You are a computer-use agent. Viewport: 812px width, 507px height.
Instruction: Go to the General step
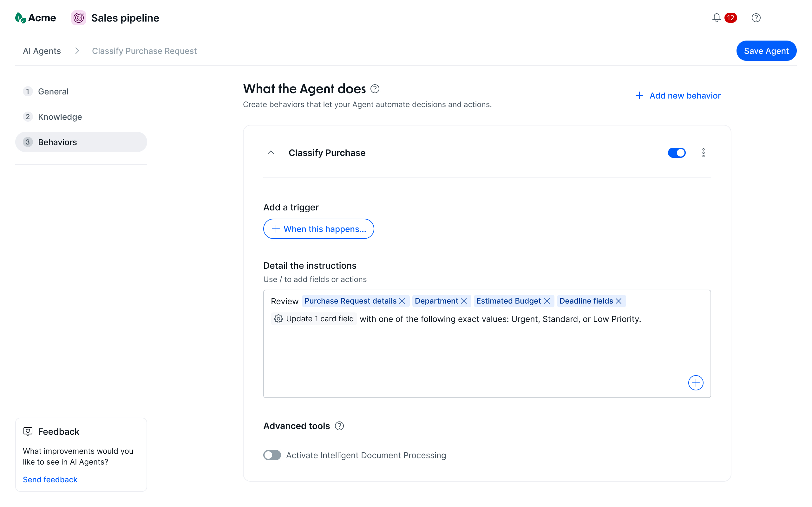53,91
